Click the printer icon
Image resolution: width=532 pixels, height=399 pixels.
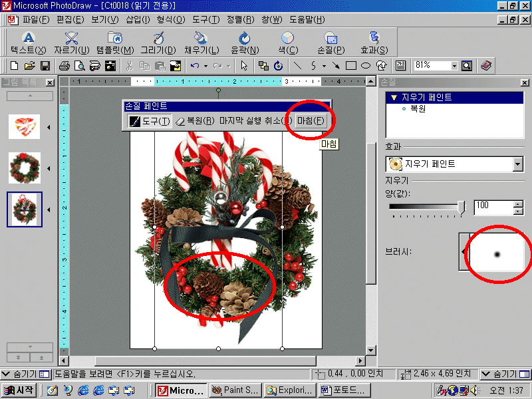(x=64, y=65)
